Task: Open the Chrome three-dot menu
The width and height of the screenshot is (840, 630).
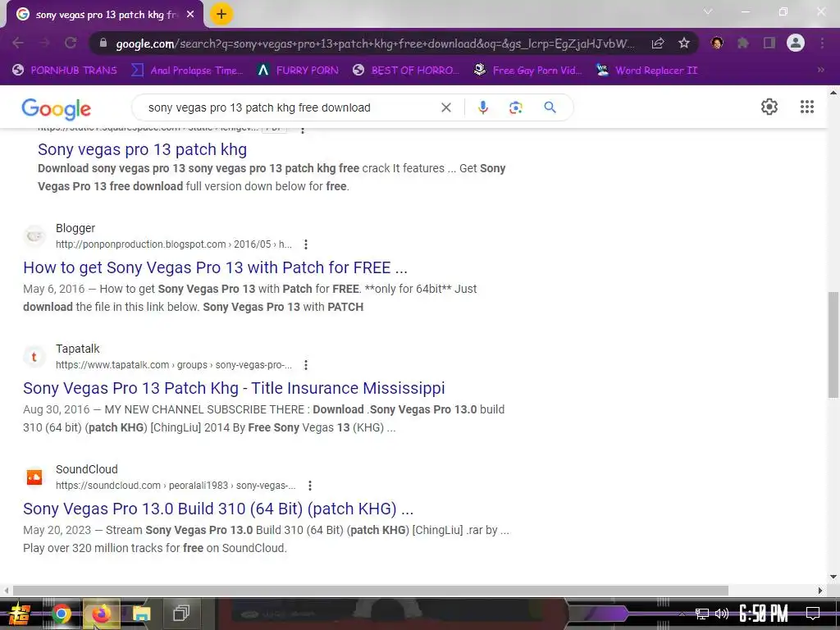Action: point(822,43)
